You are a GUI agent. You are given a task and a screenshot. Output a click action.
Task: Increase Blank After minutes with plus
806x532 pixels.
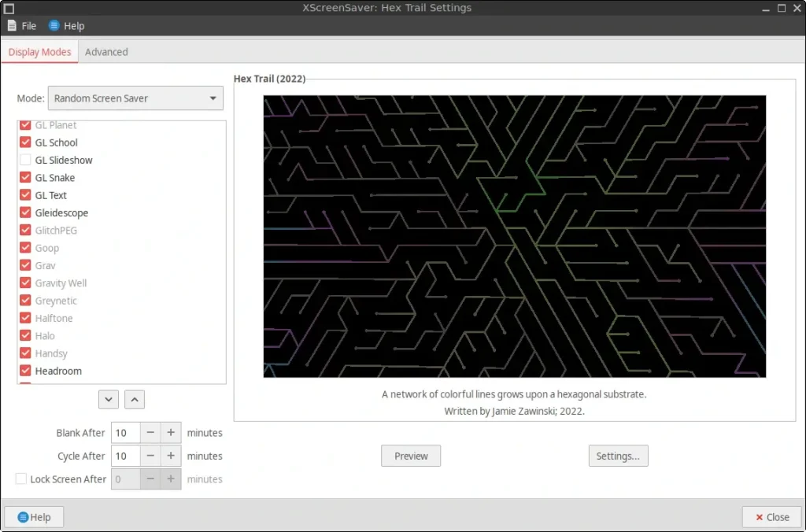(x=171, y=433)
